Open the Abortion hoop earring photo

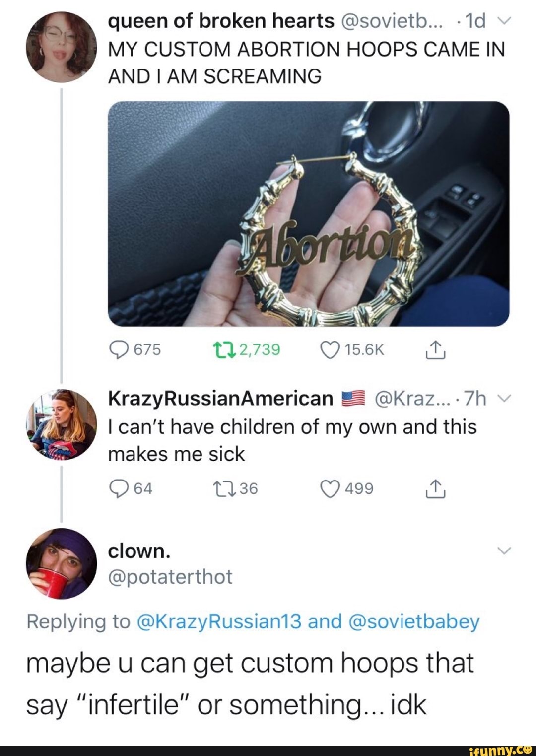pos(309,214)
